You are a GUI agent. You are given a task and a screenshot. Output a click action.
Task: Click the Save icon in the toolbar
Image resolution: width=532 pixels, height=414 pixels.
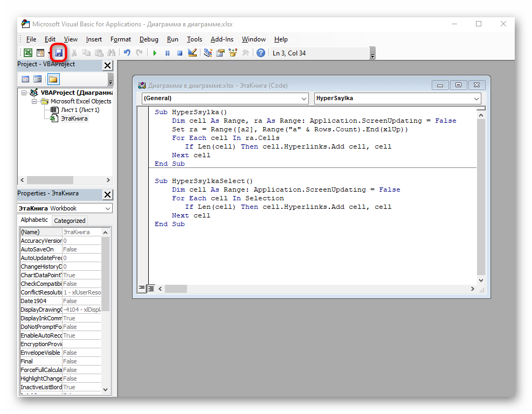pyautogui.click(x=58, y=53)
